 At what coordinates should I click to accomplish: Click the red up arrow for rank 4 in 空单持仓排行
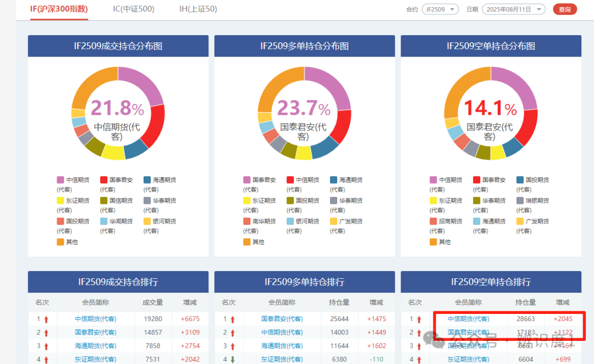[x=419, y=360]
